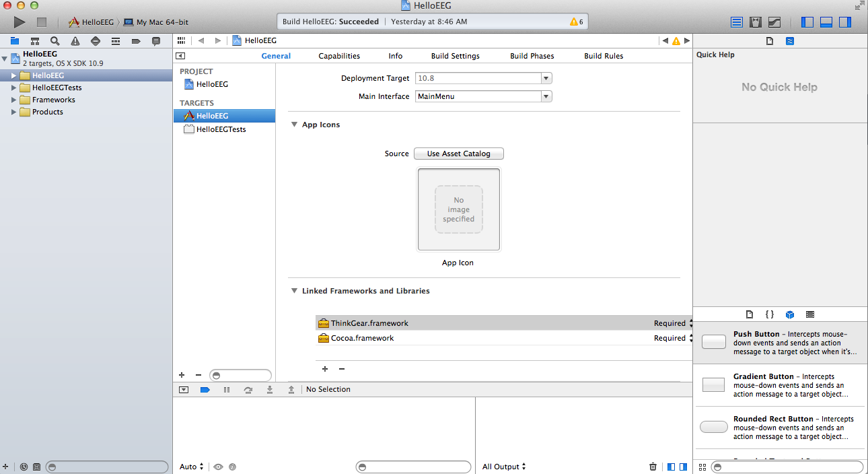Screen dimensions: 868x474
Task: Expand the HelloEEG folder in navigator
Action: coord(13,75)
